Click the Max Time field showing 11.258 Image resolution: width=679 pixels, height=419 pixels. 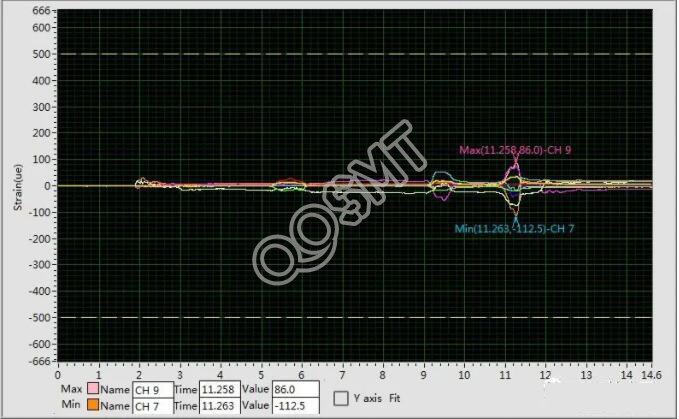(x=220, y=389)
